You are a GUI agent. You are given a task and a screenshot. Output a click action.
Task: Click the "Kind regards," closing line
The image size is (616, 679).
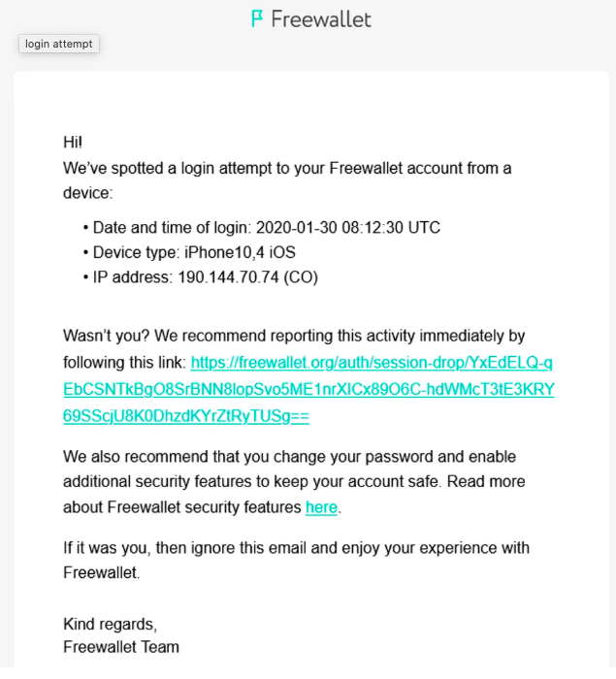pyautogui.click(x=110, y=624)
